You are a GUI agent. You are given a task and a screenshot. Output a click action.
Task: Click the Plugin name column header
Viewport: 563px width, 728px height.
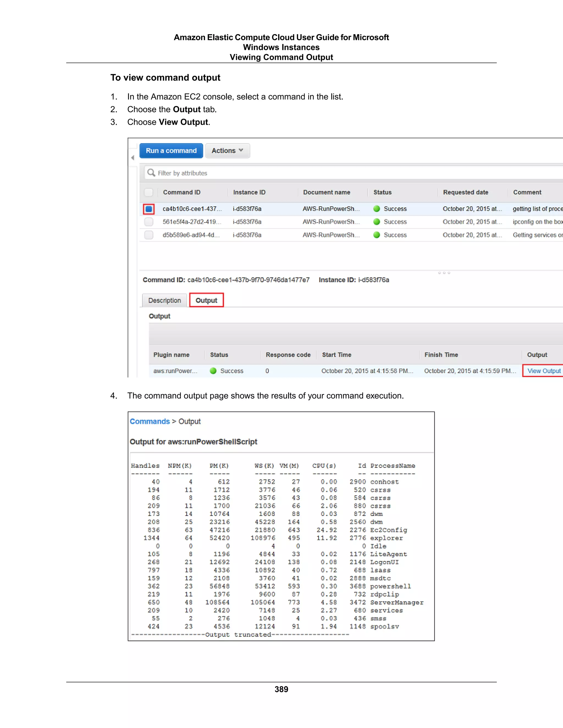[172, 355]
